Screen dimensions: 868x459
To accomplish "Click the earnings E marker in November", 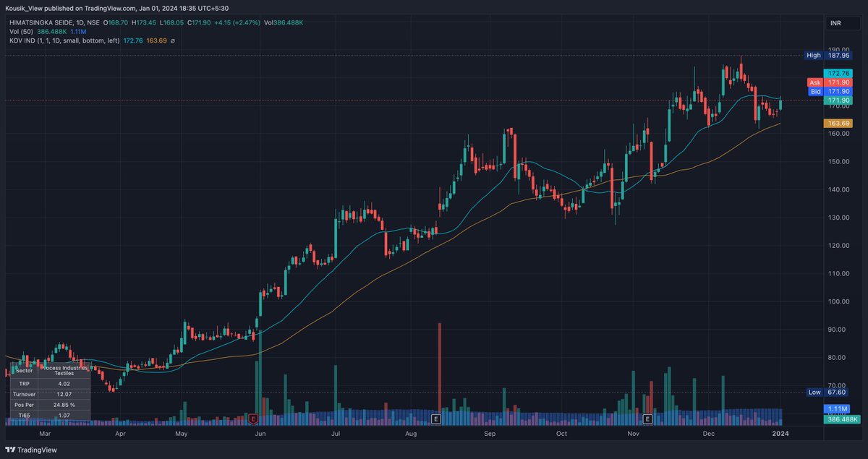I will tap(647, 419).
